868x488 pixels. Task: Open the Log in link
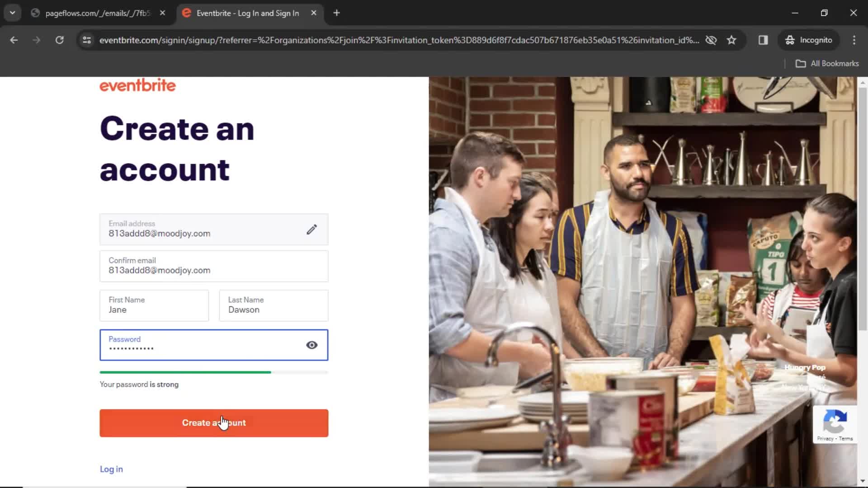(x=111, y=469)
